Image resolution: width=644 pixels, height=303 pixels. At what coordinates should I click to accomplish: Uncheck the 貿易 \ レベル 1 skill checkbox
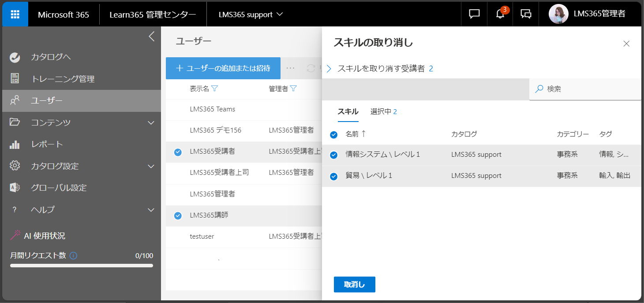click(334, 176)
